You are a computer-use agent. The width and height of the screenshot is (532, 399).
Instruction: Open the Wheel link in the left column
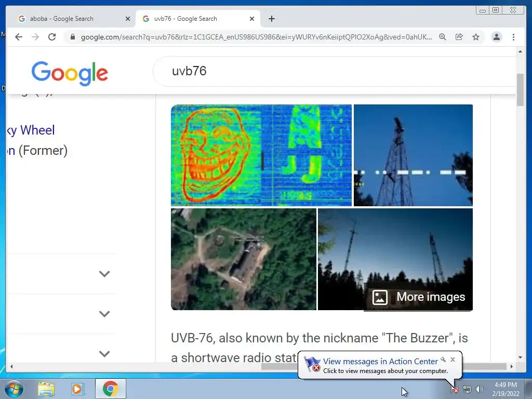[31, 130]
